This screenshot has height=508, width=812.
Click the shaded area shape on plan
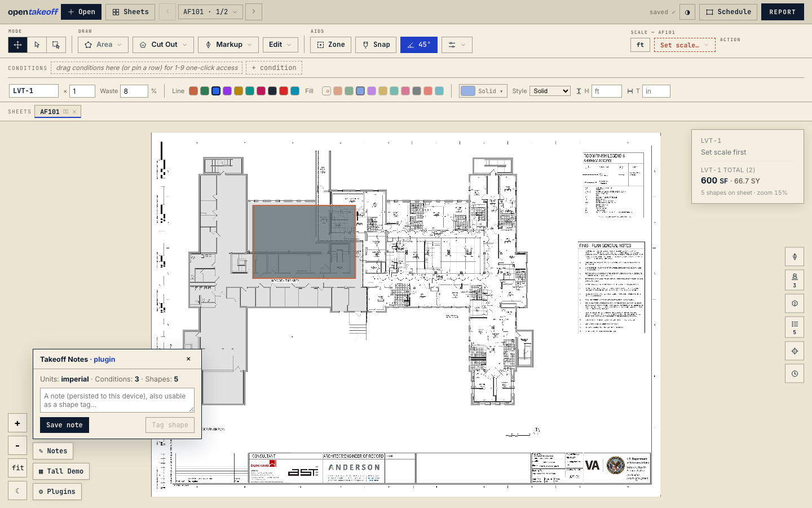pos(304,242)
